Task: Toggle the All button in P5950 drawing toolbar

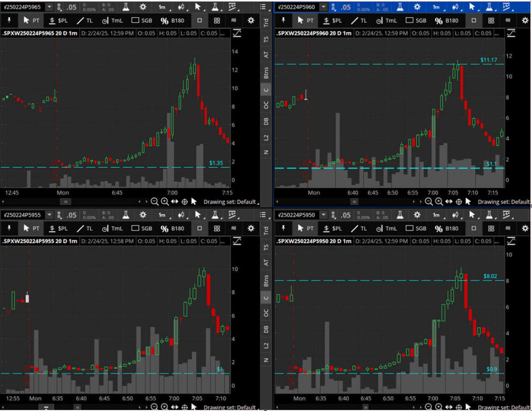Action: pyautogui.click(x=507, y=228)
